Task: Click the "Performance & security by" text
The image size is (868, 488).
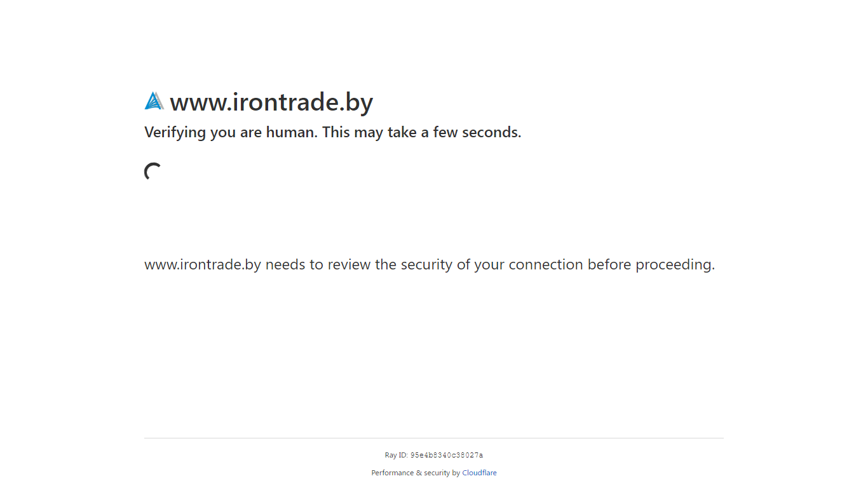Action: point(416,473)
